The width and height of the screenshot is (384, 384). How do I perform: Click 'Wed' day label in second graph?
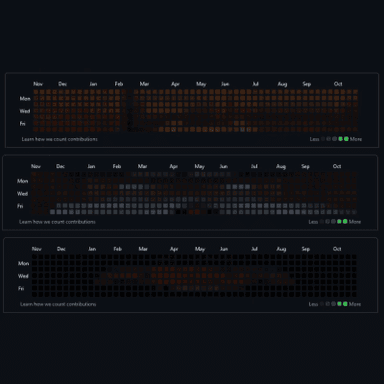coord(22,194)
